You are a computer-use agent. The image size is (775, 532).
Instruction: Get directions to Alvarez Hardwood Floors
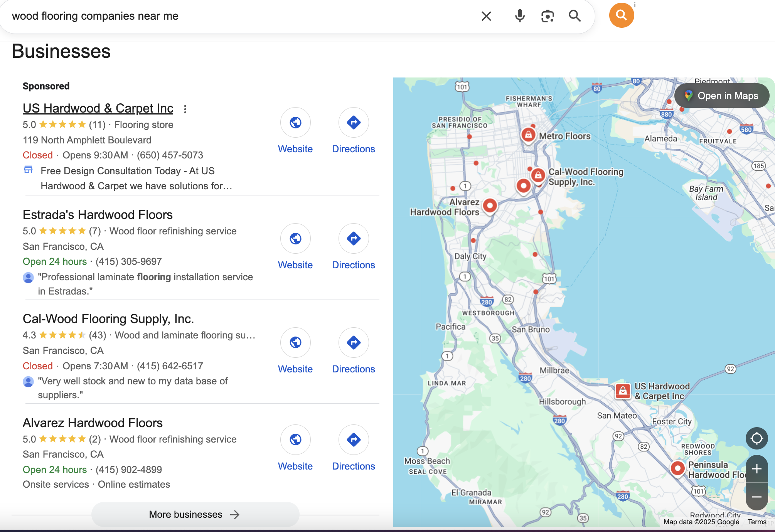pyautogui.click(x=353, y=439)
